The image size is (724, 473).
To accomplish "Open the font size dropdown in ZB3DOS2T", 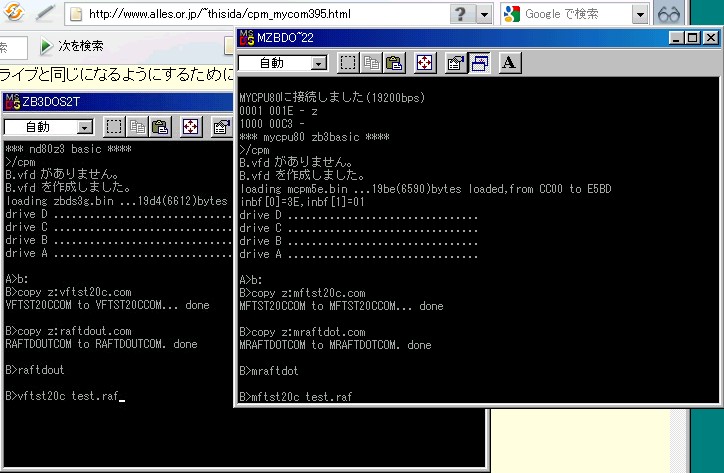I will [x=84, y=127].
